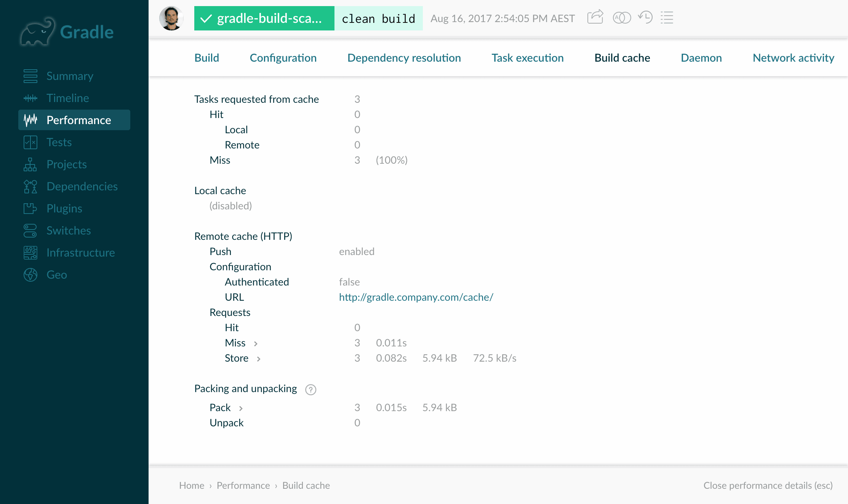Click Performance in the breadcrumb
Viewport: 848px width, 504px height.
point(243,486)
